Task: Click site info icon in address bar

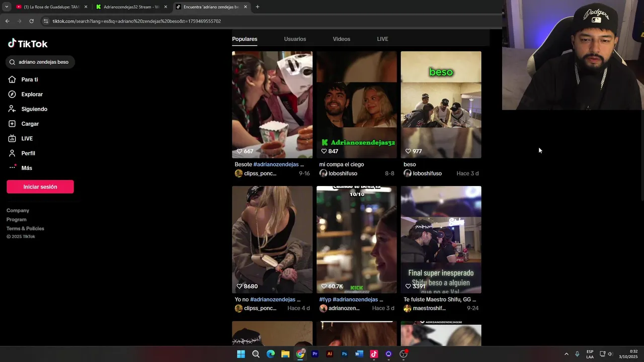Action: 46,21
